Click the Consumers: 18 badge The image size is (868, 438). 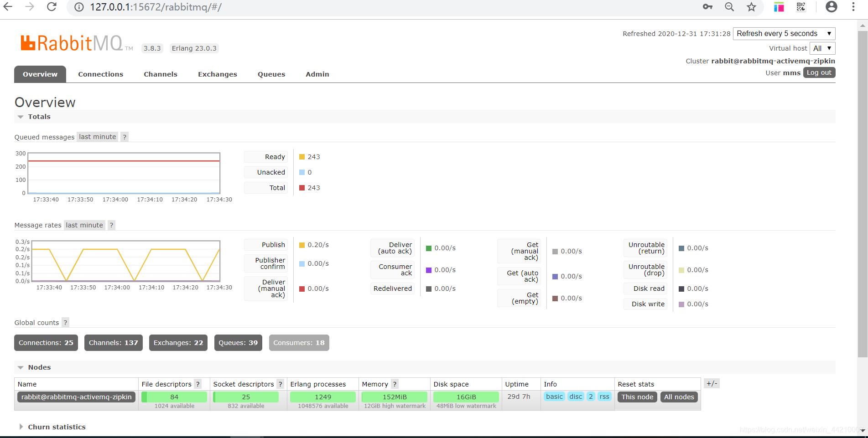pos(299,343)
